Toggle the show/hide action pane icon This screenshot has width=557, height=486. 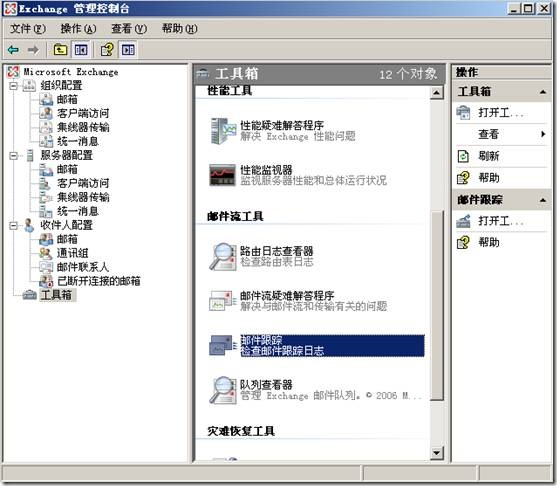[x=128, y=50]
